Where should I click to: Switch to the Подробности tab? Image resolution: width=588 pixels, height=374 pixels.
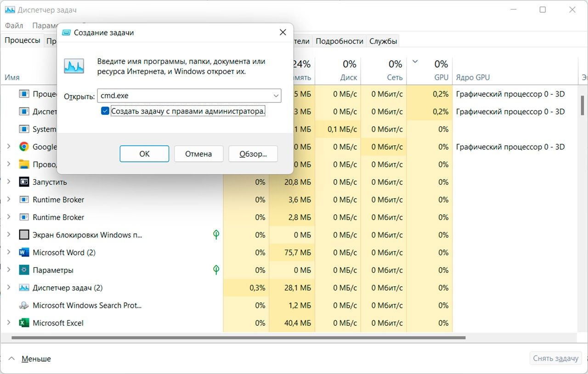coord(339,41)
